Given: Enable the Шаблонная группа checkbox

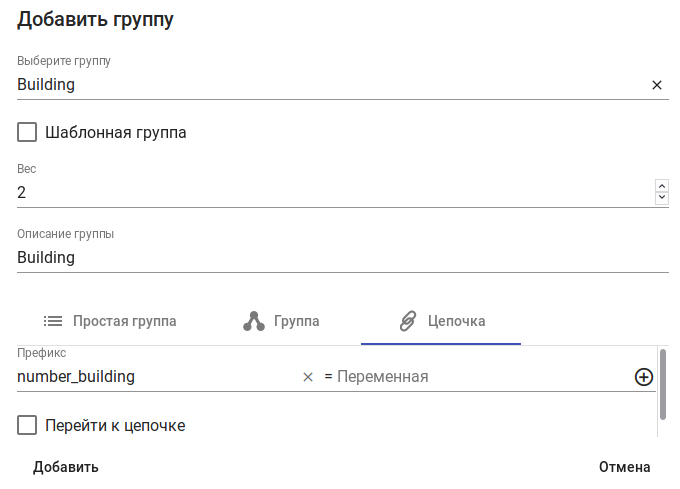Looking at the screenshot, I should click(27, 132).
